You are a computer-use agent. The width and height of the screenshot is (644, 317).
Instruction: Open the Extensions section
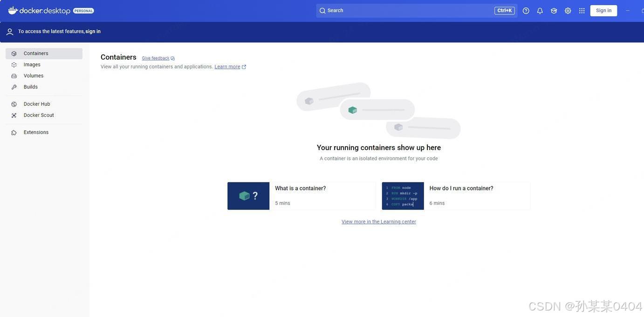click(x=44, y=133)
